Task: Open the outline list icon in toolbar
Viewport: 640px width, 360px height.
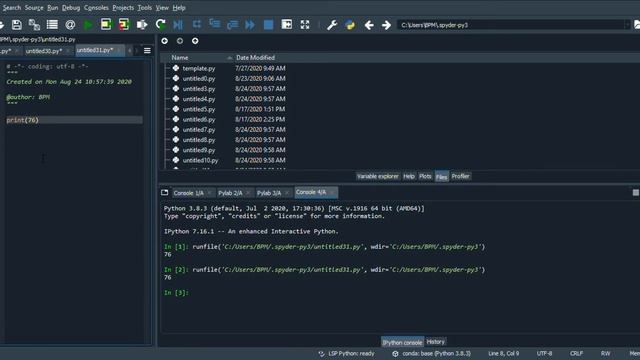Action: 52,25
